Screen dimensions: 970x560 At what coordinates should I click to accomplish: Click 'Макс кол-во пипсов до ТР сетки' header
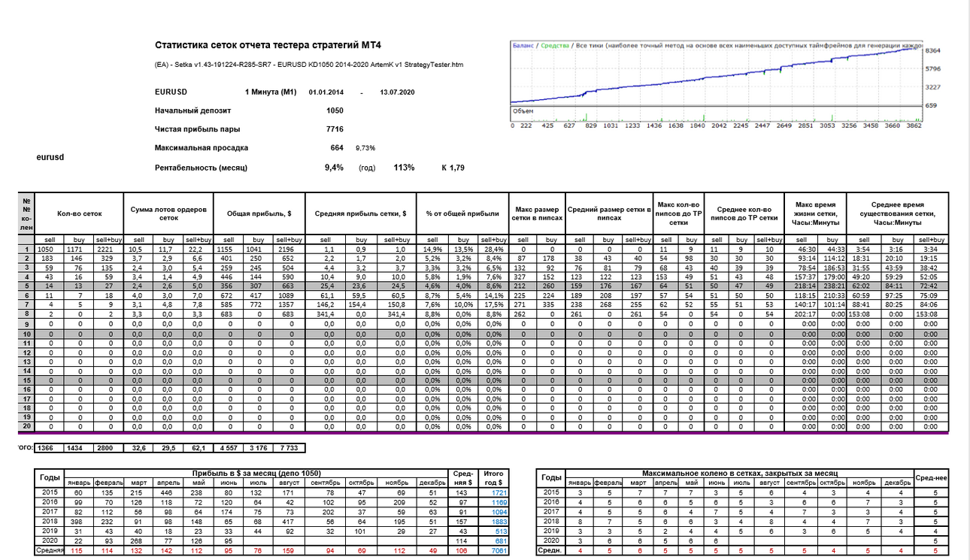(678, 214)
